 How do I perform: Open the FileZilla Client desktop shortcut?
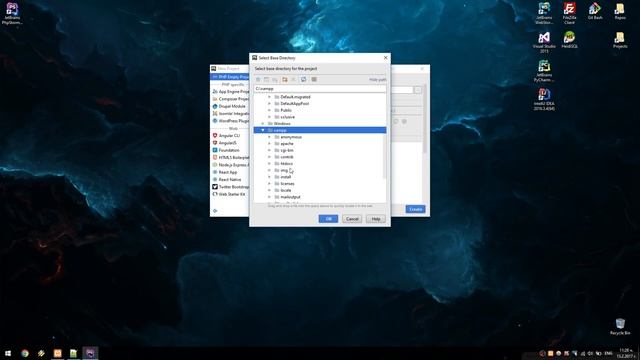tap(569, 13)
